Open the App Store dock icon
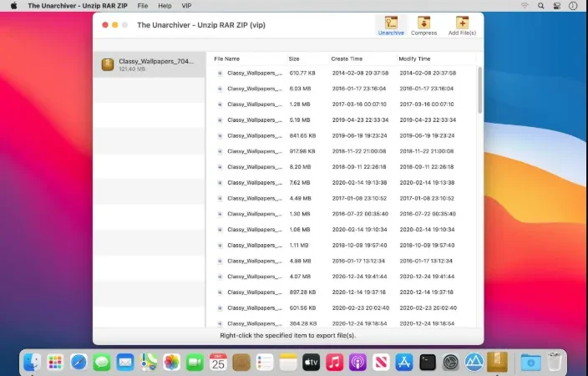Screen dimensions: 588x376 [x=404, y=363]
